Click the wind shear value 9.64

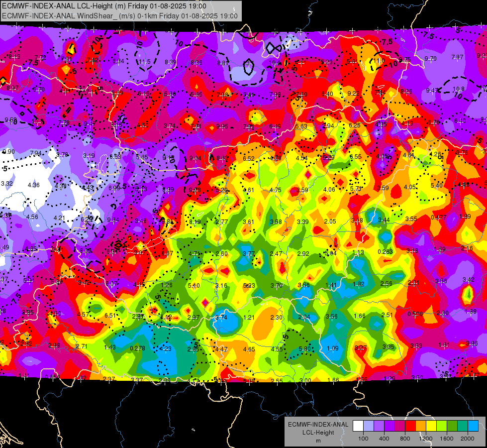coord(113,220)
